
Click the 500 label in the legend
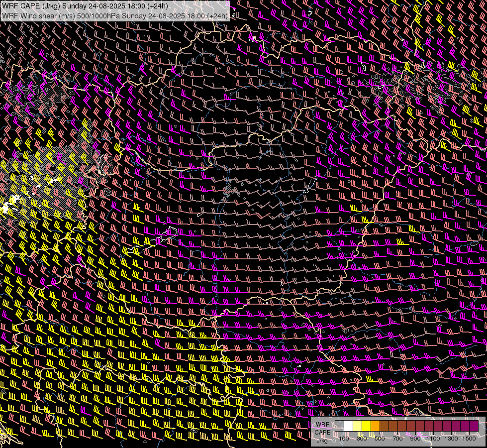pyautogui.click(x=380, y=439)
